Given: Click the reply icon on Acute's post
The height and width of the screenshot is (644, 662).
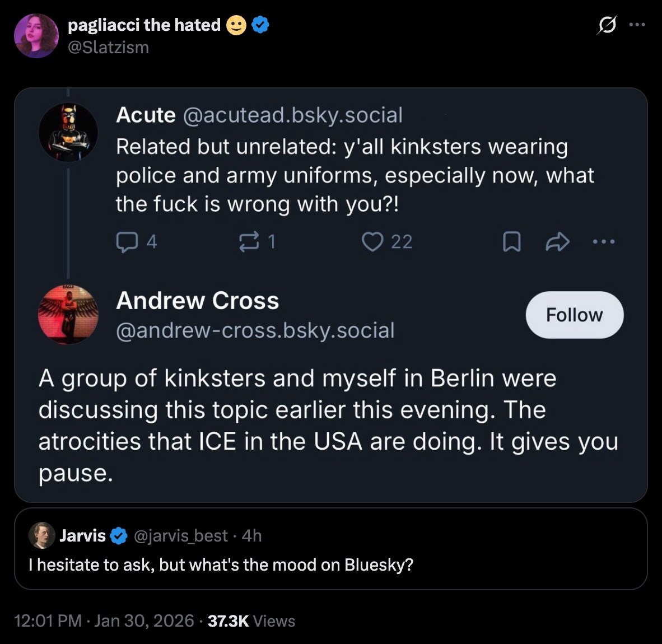Looking at the screenshot, I should [x=127, y=242].
